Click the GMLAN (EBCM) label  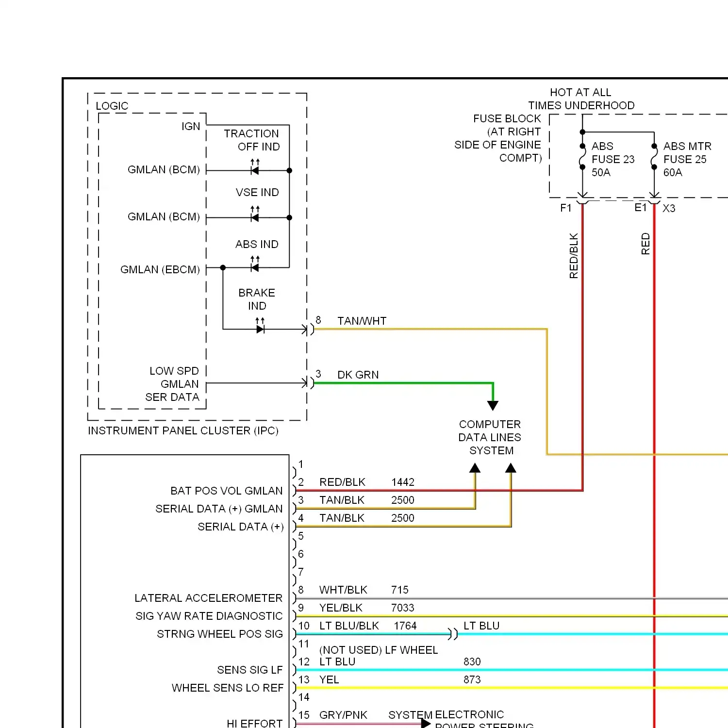[x=160, y=269]
